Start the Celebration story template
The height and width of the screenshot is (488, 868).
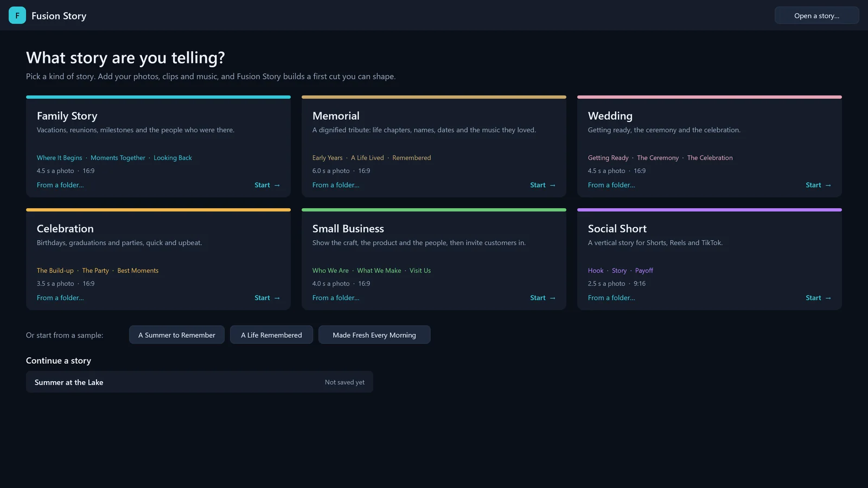coord(267,298)
